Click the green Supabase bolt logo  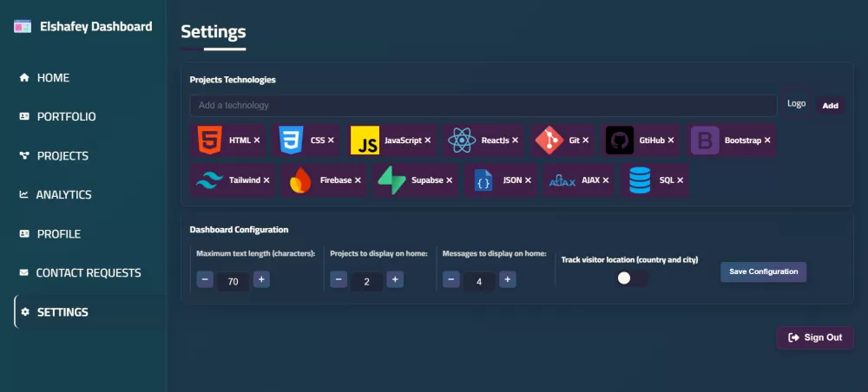pyautogui.click(x=392, y=180)
